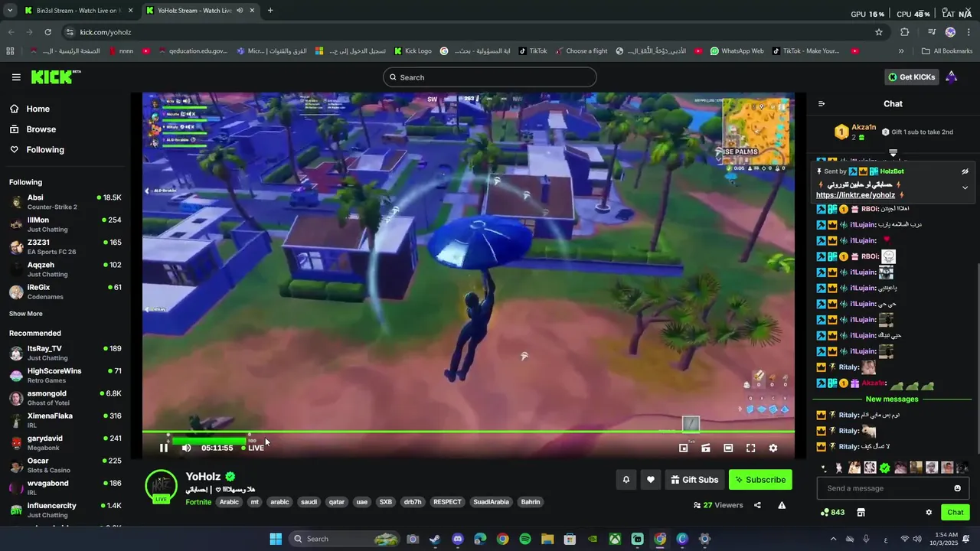Toggle notification bell for YoHolz

[x=626, y=480]
